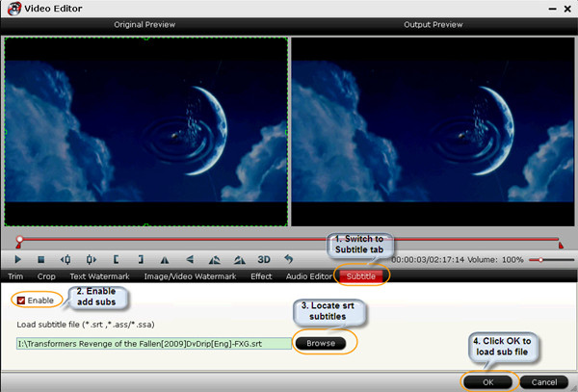The image size is (578, 392).
Task: Click the Original Preview video frame
Action: tap(146, 132)
